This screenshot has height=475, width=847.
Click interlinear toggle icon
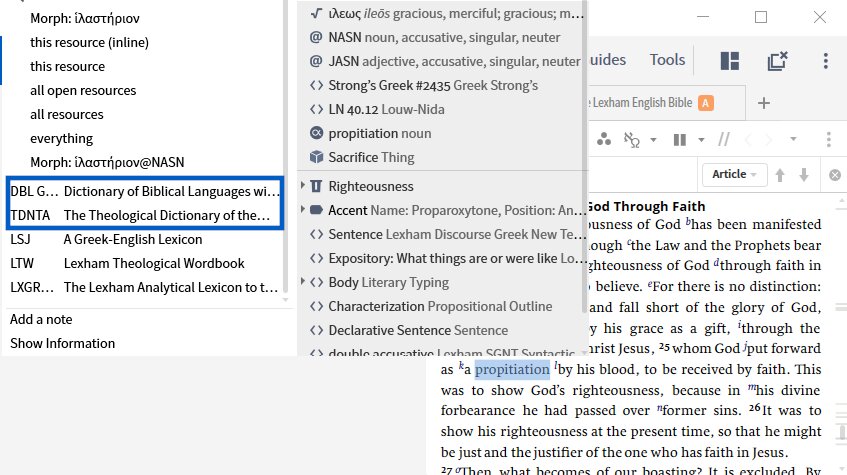coord(631,140)
